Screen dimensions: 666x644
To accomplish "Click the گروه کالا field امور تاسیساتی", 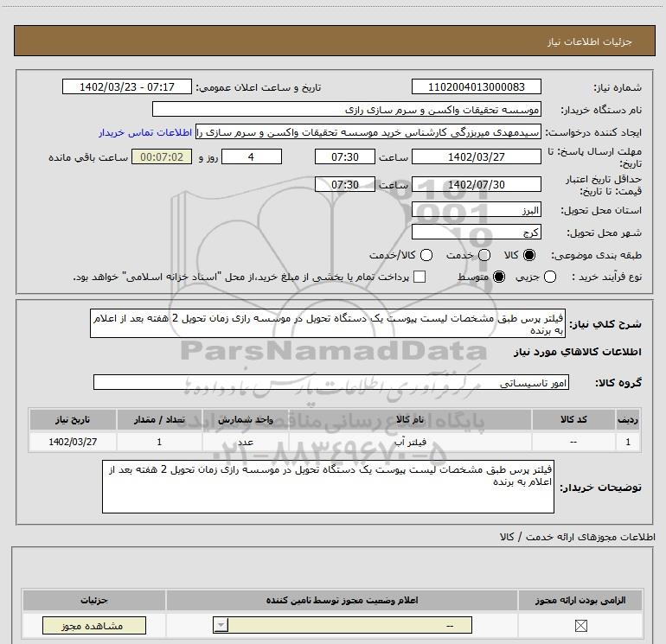I will point(331,382).
